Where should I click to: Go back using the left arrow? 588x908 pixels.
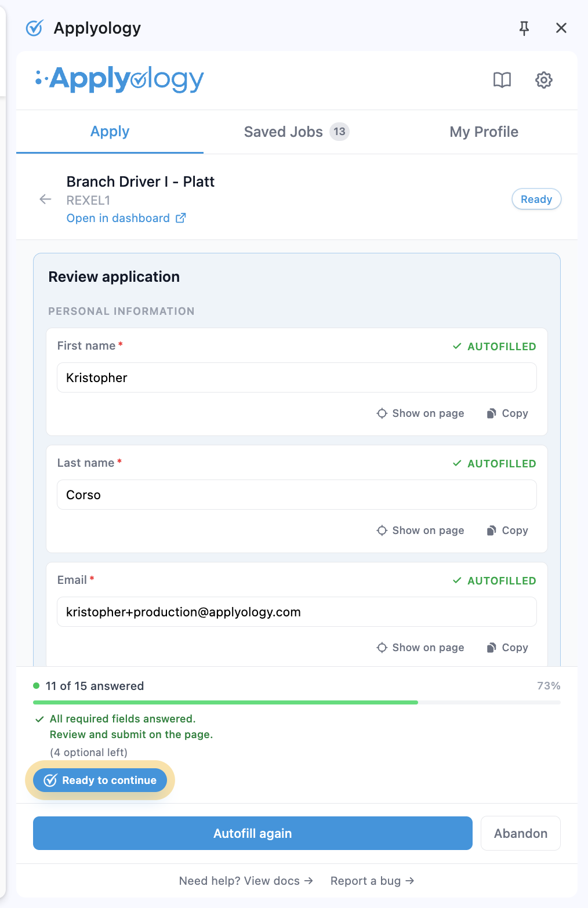coord(45,199)
